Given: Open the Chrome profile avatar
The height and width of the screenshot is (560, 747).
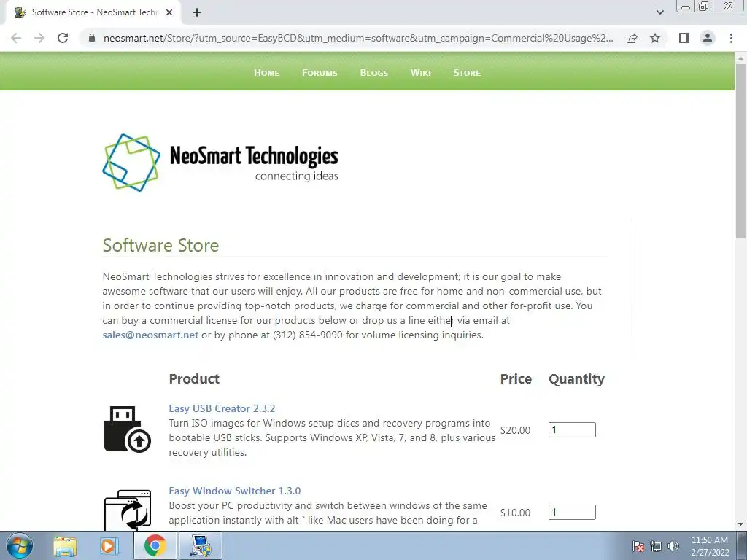Looking at the screenshot, I should point(708,38).
